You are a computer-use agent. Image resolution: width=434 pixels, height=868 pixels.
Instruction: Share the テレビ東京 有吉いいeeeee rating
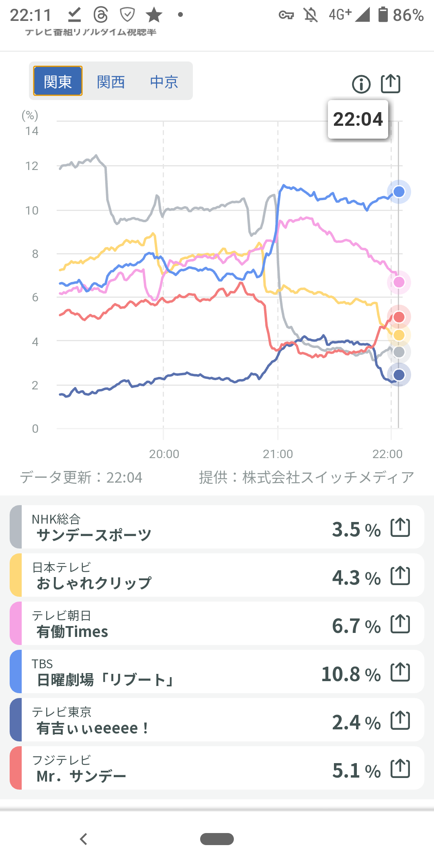400,720
